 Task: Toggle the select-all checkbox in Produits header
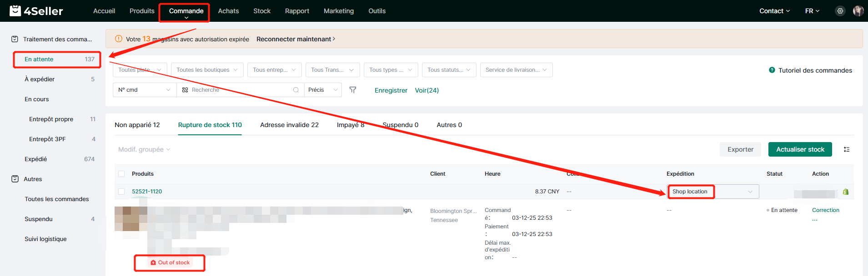[x=121, y=174]
